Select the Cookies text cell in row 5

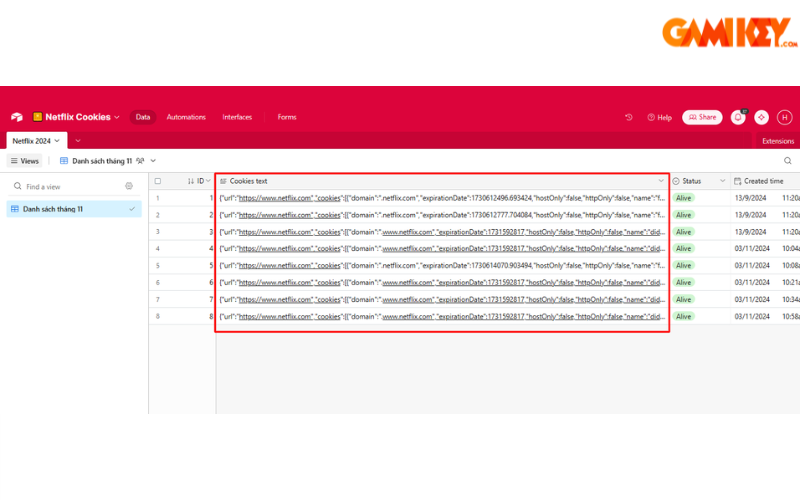(x=442, y=265)
